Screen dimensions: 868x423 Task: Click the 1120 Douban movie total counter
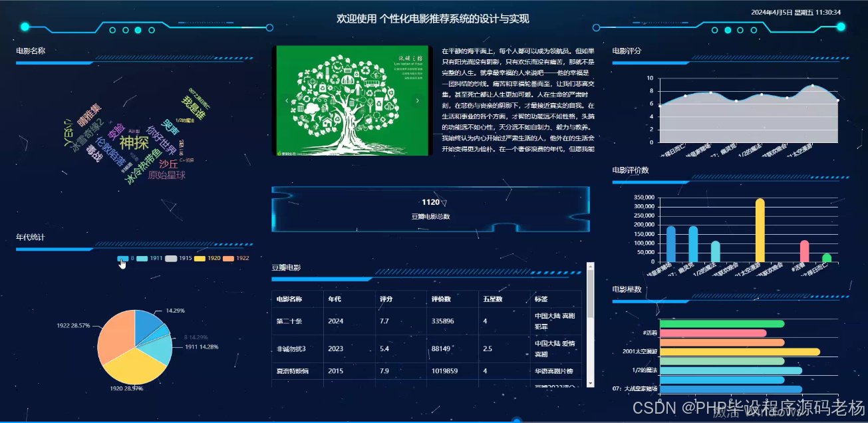(430, 202)
